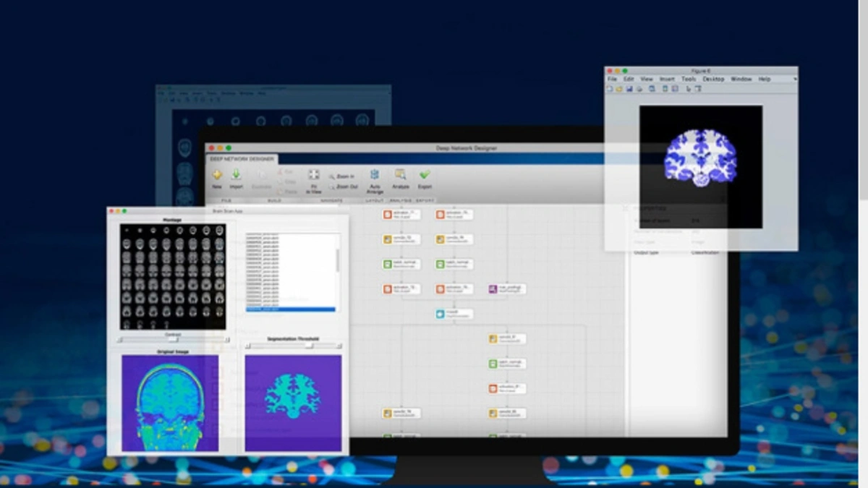868x488 pixels.
Task: Click the Insert Colorbar icon in the Figure toolbar
Action: click(x=665, y=89)
